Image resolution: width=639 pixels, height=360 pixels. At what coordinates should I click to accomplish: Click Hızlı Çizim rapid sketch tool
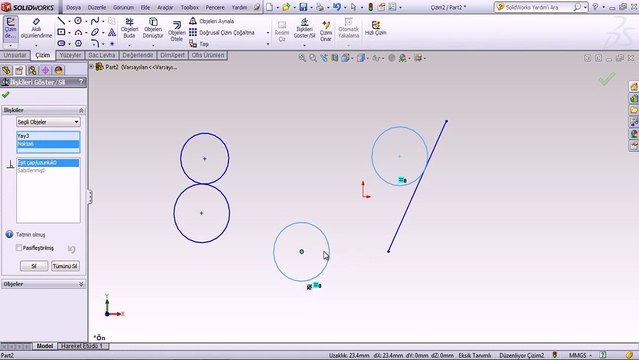(x=375, y=28)
